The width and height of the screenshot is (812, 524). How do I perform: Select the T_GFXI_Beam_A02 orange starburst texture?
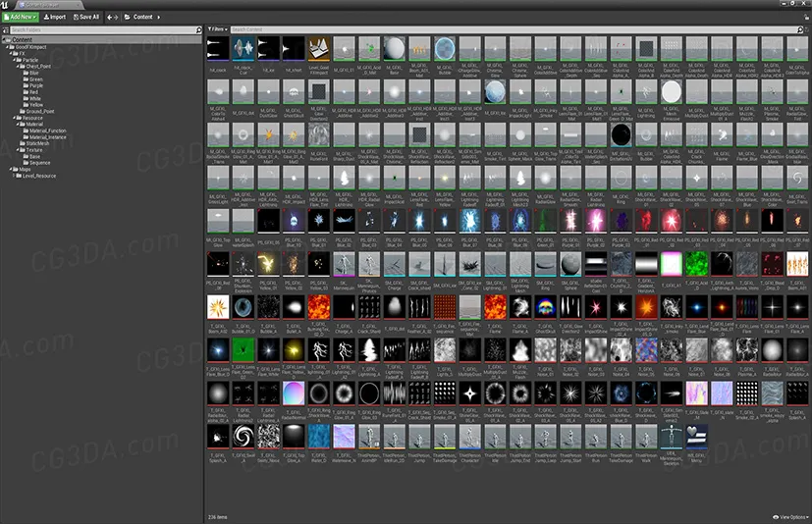point(218,307)
